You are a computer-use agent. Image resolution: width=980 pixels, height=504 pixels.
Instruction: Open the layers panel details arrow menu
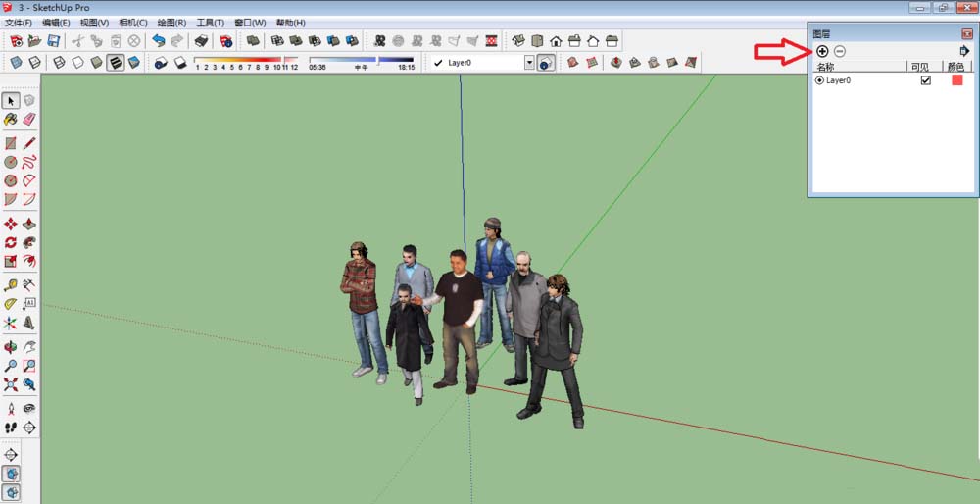tap(964, 51)
